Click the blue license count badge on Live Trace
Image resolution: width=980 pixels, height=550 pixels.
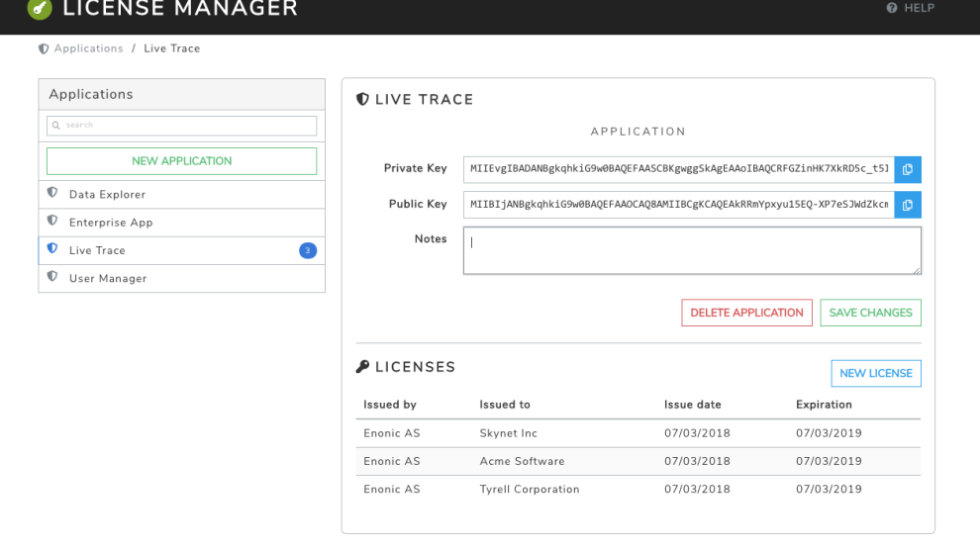[308, 250]
